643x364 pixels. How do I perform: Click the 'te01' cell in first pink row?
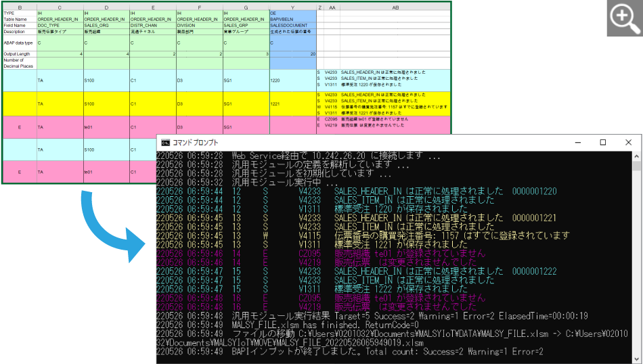coord(107,127)
